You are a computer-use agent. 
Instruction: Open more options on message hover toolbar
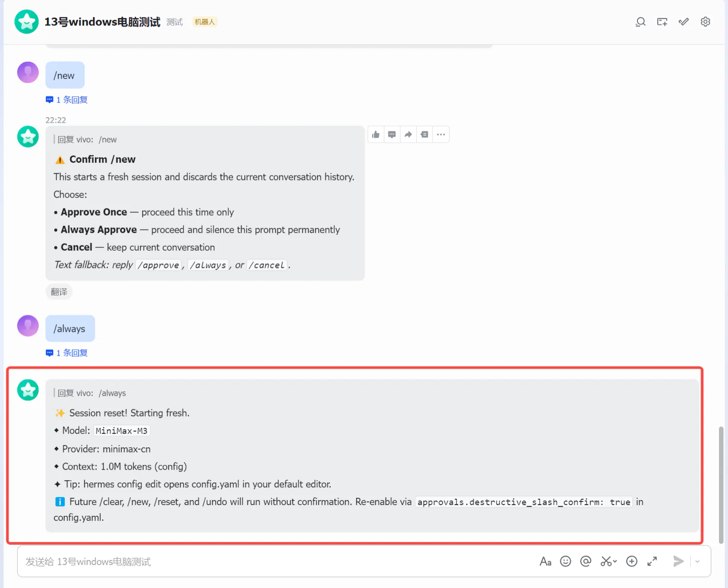coord(441,134)
